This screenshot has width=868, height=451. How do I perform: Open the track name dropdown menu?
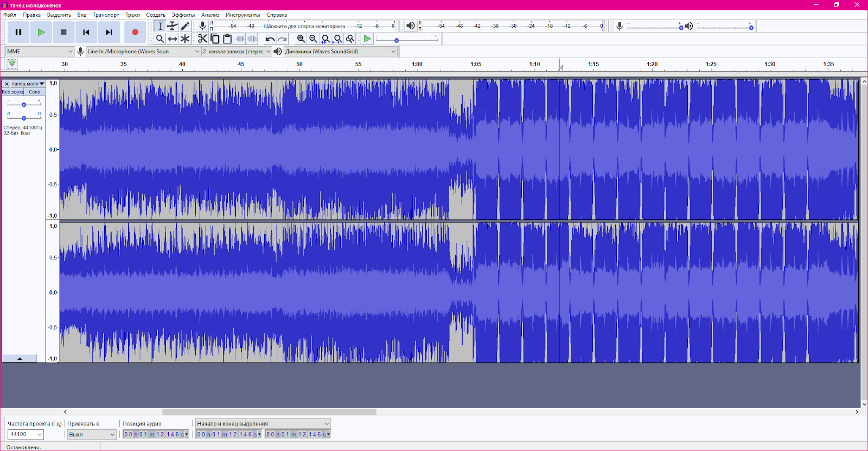(x=28, y=84)
